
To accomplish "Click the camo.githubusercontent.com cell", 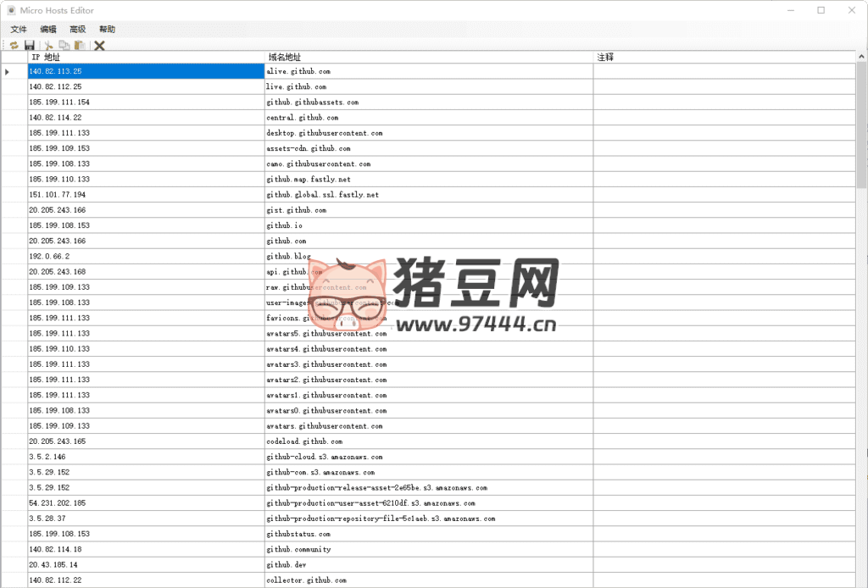I will coord(428,164).
